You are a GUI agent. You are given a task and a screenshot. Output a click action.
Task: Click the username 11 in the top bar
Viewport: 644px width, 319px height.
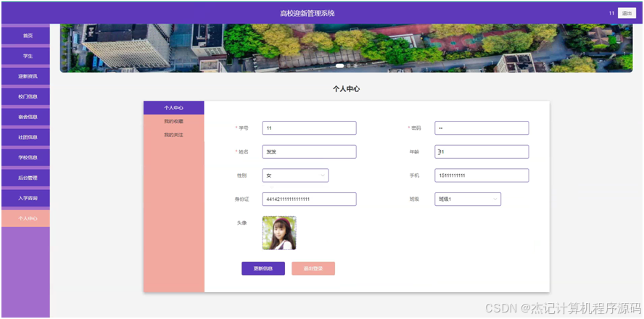pos(611,13)
